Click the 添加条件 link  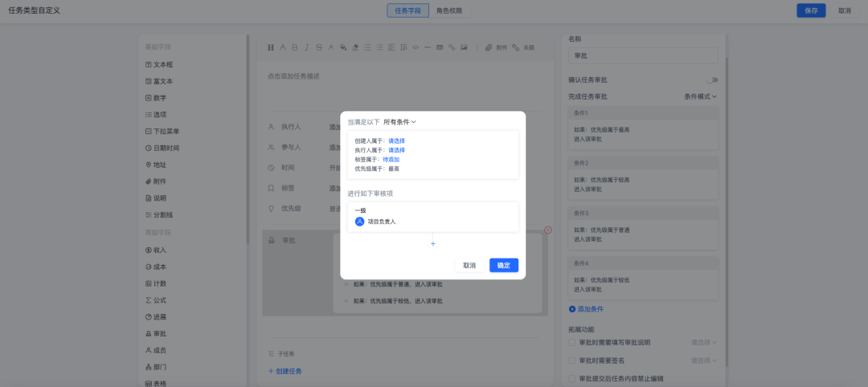tap(586, 309)
